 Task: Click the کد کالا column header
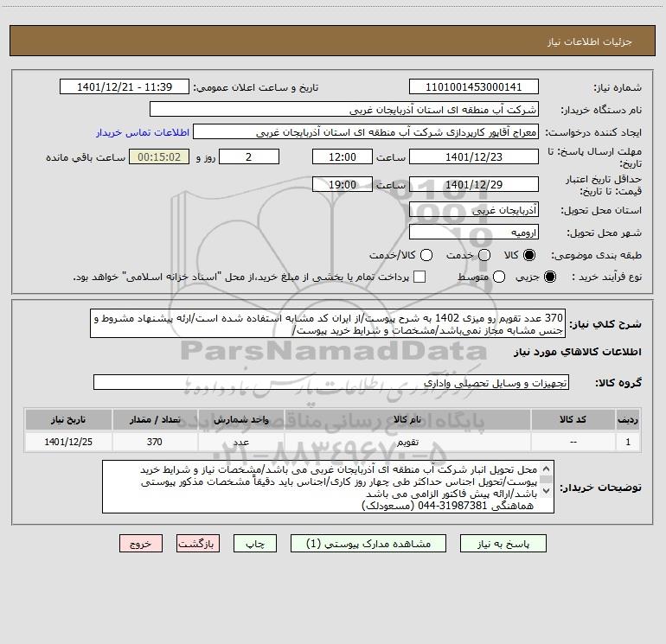point(573,419)
